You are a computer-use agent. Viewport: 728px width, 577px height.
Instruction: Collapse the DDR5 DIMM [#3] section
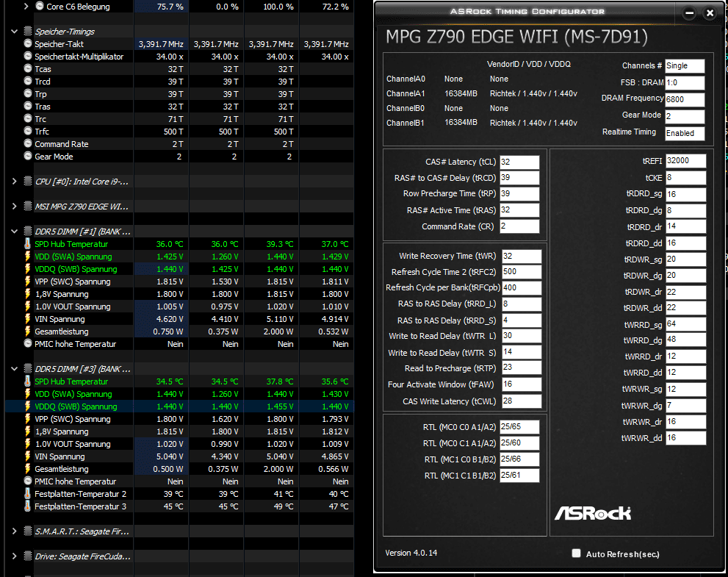click(x=15, y=369)
